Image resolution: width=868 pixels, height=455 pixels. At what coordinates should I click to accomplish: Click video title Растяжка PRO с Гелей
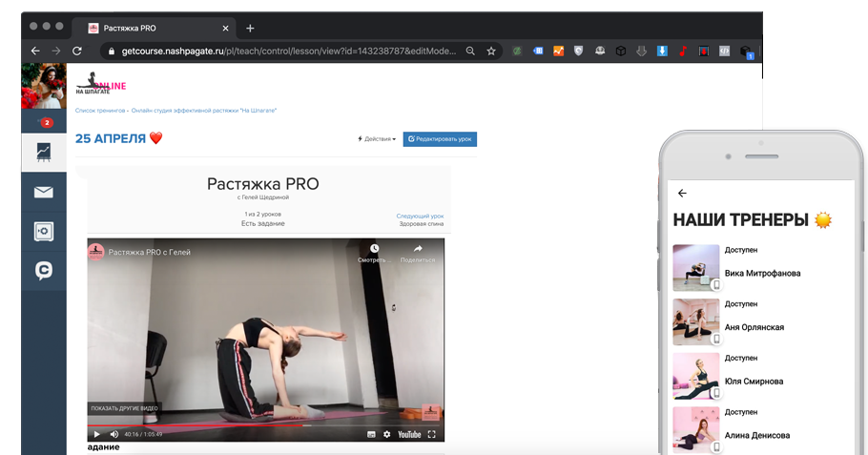(x=150, y=252)
